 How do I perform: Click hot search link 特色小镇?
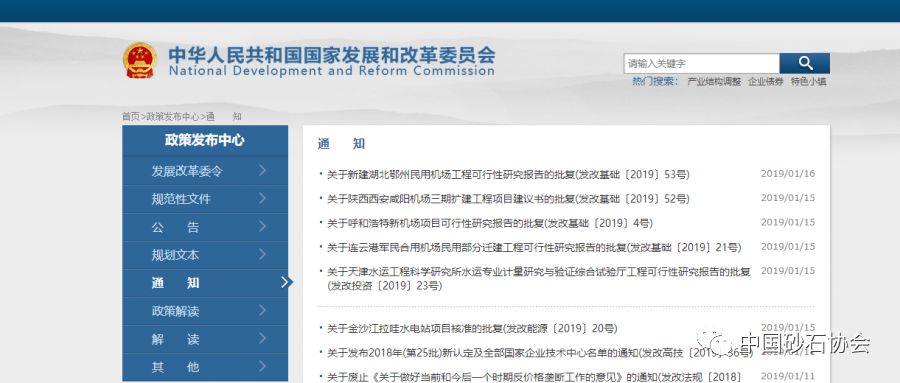[809, 82]
